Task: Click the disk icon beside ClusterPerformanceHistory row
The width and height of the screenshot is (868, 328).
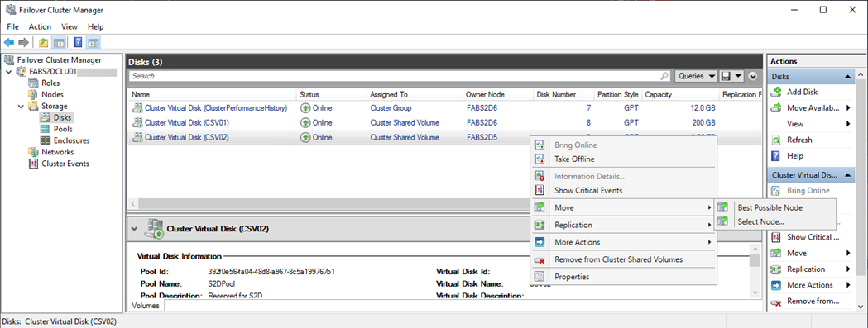Action: (x=137, y=108)
